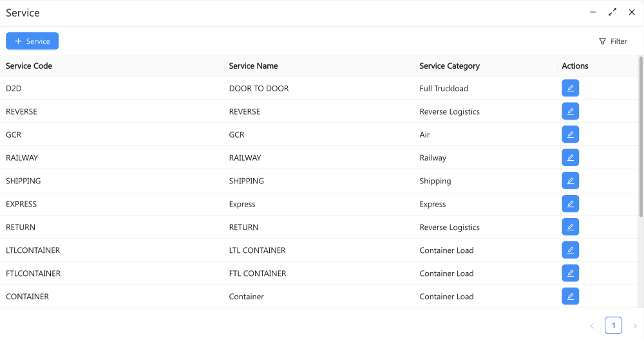Click the Service Name column header
644x341 pixels.
point(254,66)
